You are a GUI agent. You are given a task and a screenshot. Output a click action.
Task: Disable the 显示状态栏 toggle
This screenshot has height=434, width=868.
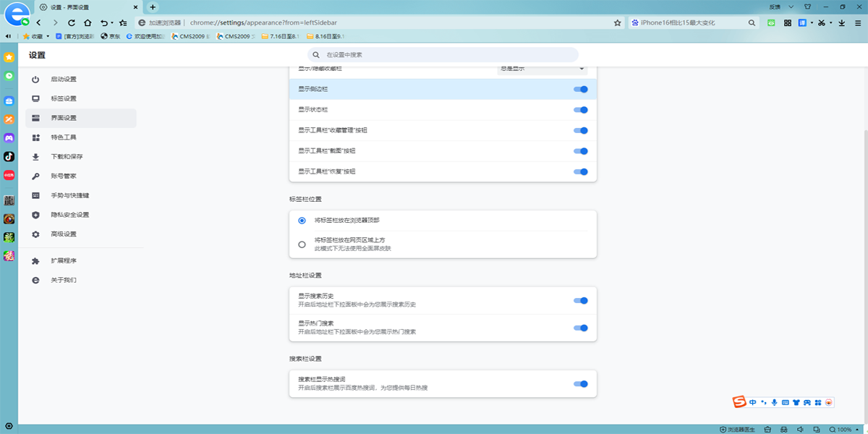tap(580, 110)
